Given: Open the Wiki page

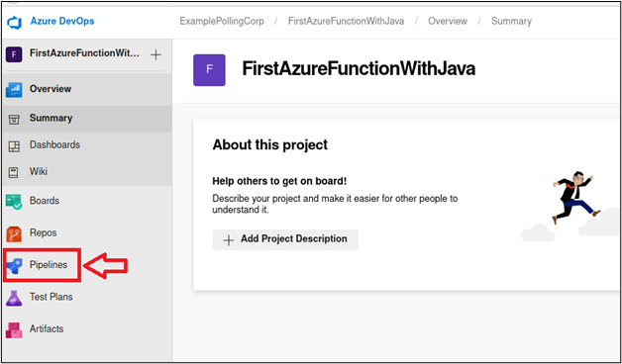Looking at the screenshot, I should tap(39, 171).
